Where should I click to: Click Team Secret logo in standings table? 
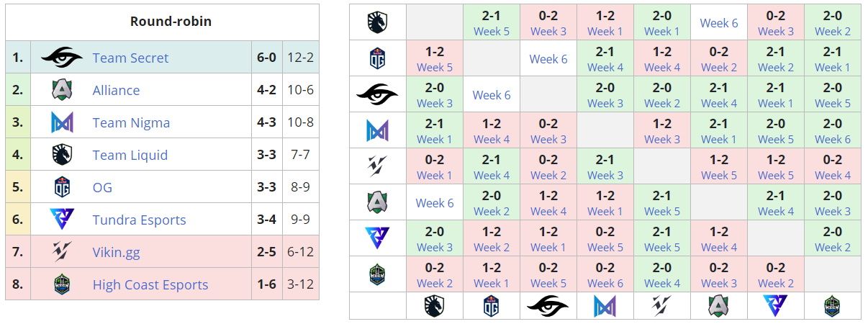click(62, 58)
